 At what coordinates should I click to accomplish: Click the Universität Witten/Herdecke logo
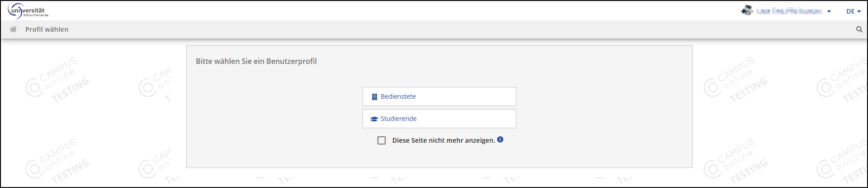point(28,11)
